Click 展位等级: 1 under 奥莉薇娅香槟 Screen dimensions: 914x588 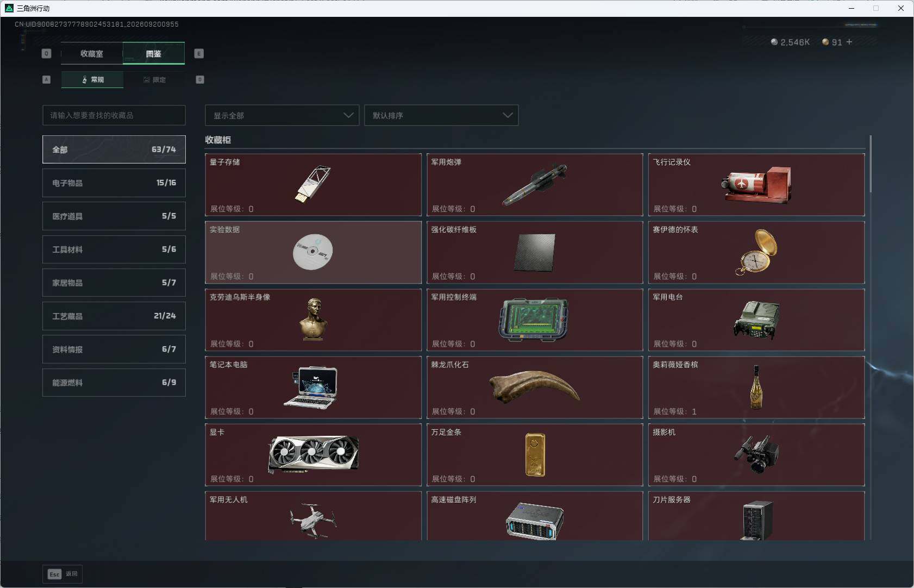pyautogui.click(x=675, y=411)
